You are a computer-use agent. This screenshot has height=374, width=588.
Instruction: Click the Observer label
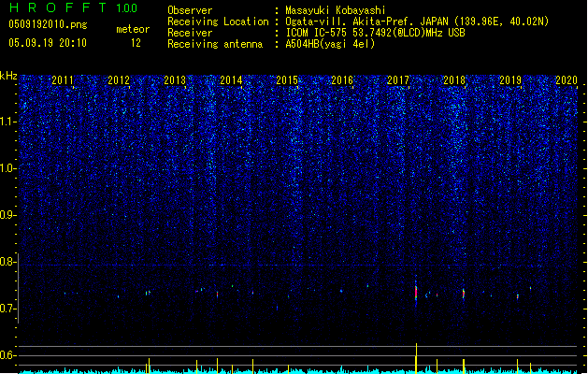point(190,10)
